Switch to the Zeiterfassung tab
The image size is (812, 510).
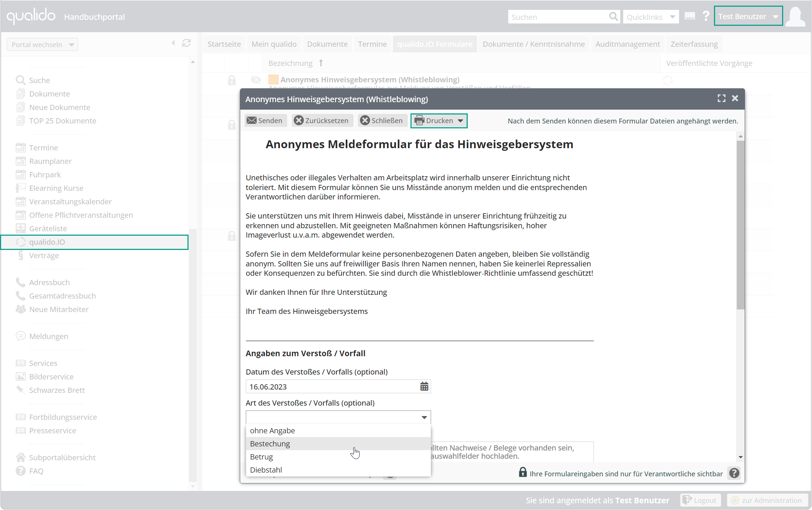pos(694,44)
